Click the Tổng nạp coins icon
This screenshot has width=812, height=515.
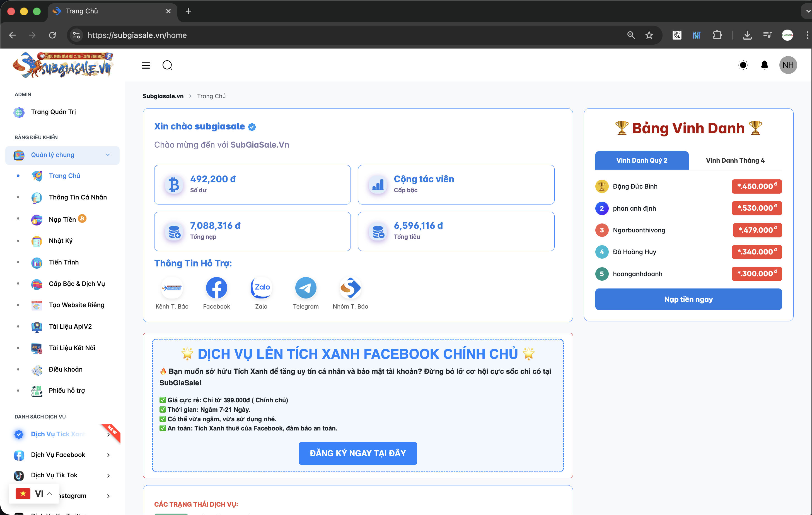[x=174, y=232]
